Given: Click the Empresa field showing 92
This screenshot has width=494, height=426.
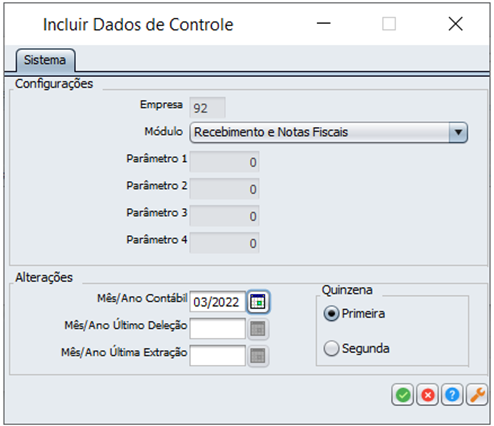Looking at the screenshot, I should (207, 108).
